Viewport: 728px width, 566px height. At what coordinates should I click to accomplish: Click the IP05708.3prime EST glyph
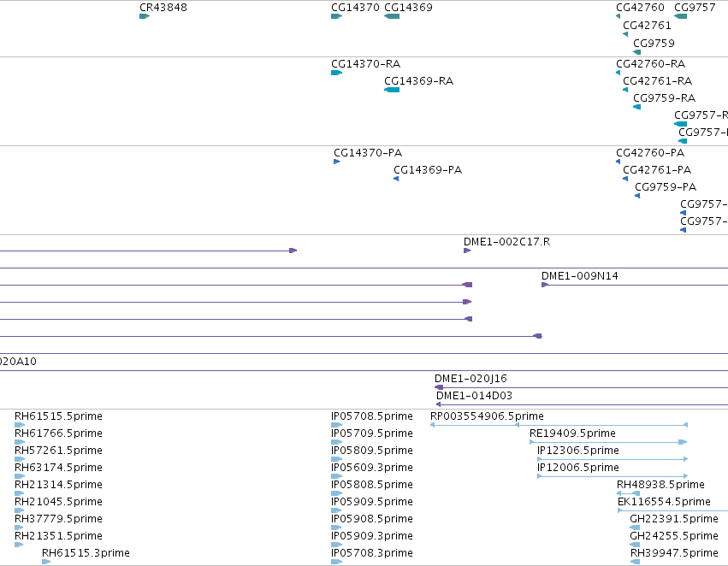coord(336,562)
